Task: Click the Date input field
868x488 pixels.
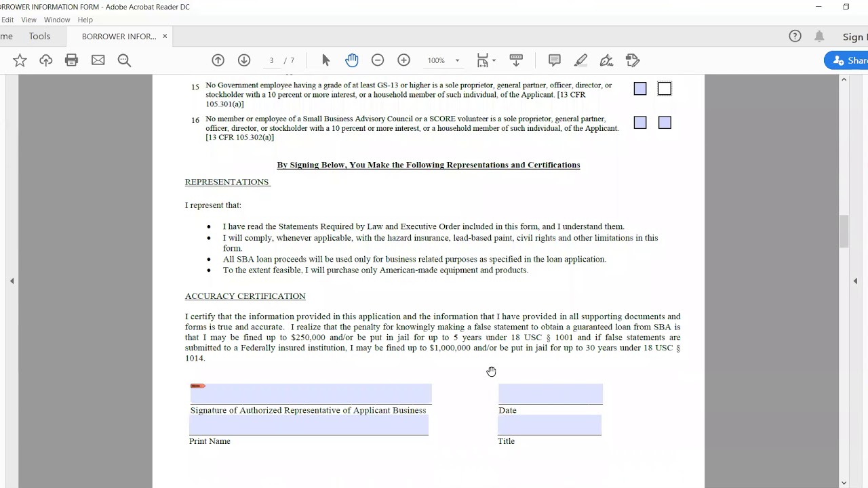Action: [551, 394]
